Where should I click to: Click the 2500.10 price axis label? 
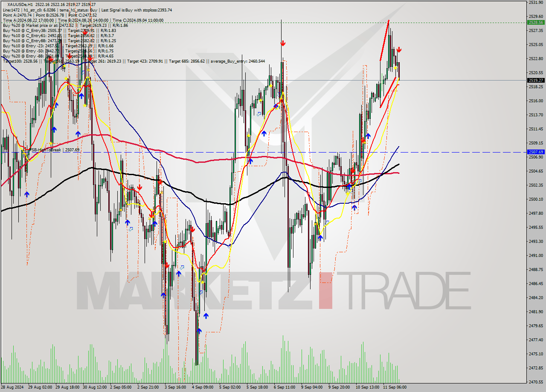(536, 199)
